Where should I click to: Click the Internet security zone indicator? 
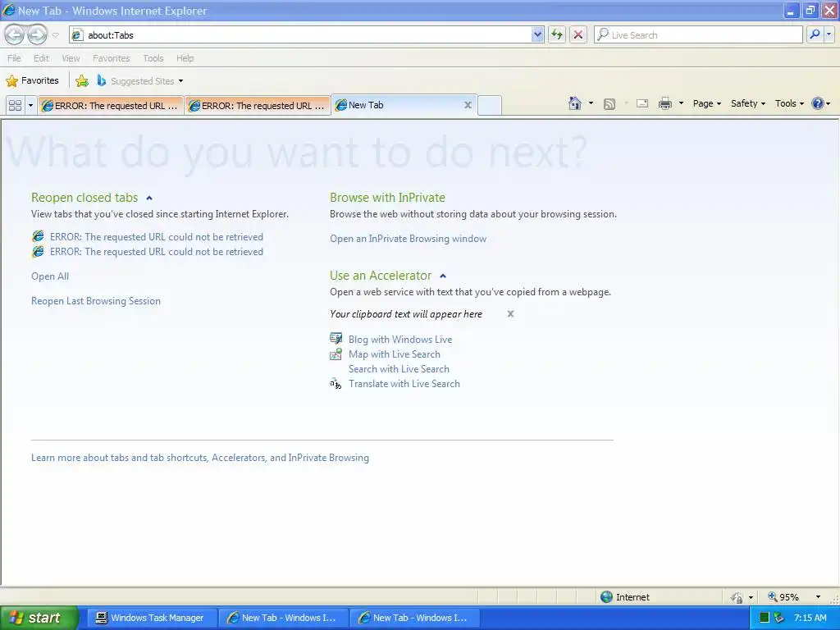click(624, 597)
